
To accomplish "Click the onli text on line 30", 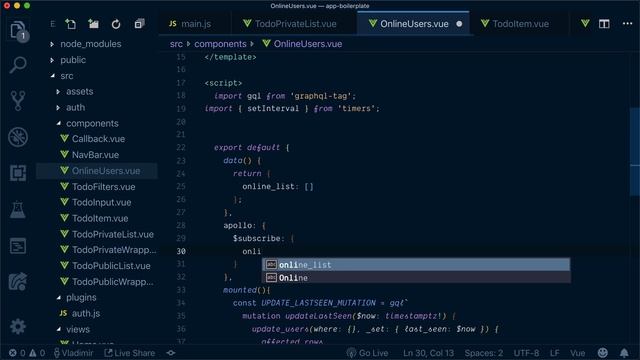I will (251, 251).
